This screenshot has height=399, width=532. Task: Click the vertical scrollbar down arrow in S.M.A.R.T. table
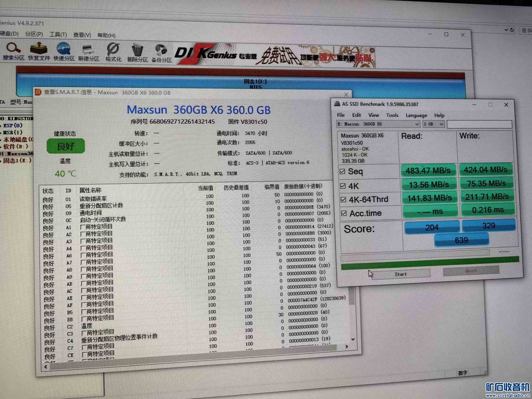353,339
